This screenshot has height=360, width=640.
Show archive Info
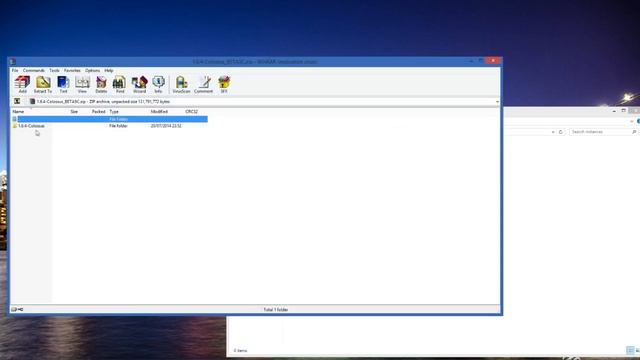click(158, 83)
